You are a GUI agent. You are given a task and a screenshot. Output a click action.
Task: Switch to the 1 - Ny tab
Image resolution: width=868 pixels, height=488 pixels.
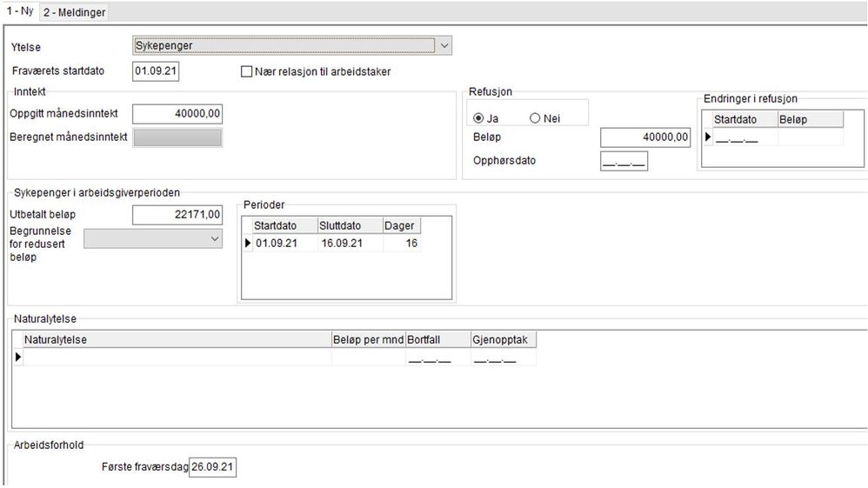tap(21, 11)
